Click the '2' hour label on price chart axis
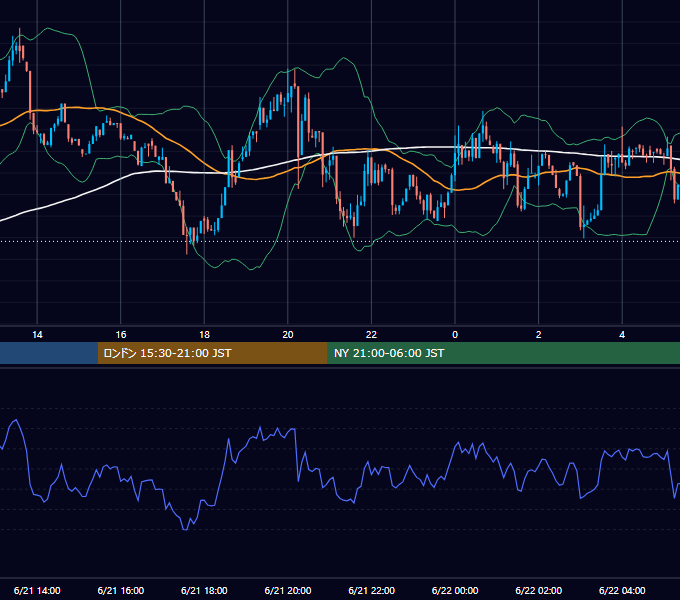Screen dimensions: 680x600 coord(539,335)
